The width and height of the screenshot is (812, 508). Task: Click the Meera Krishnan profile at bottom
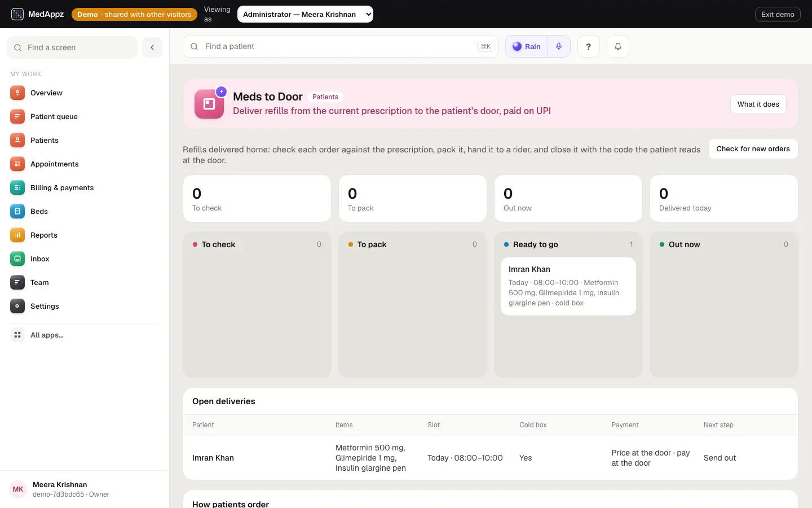(85, 489)
